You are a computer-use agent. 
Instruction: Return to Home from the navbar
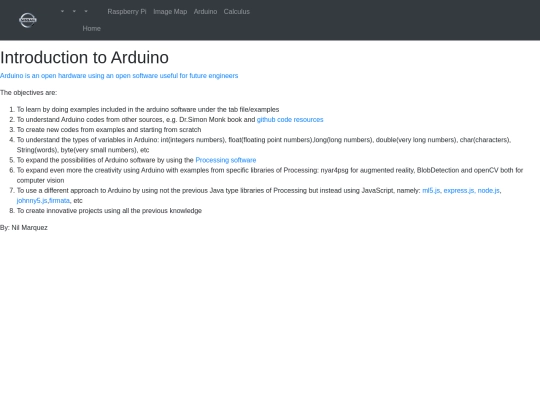[x=92, y=29]
